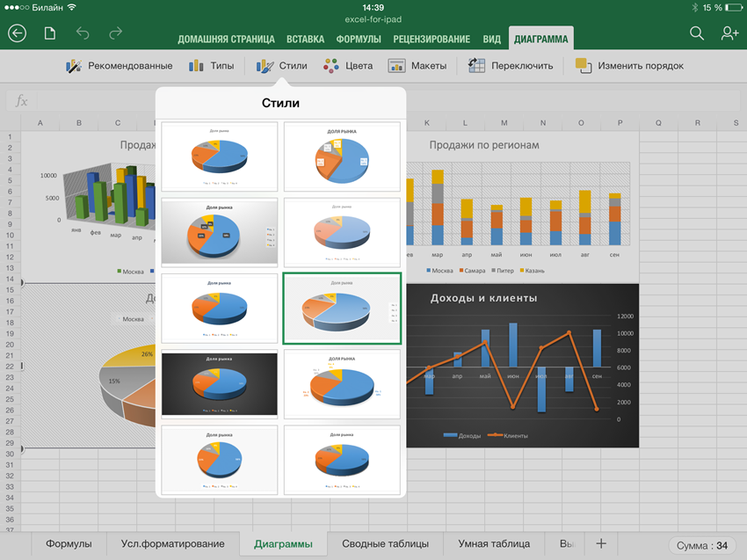
Task: Click the Цвета label
Action: pos(359,66)
